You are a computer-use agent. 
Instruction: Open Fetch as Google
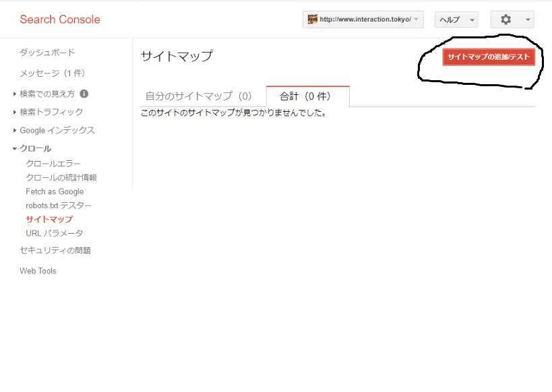(x=55, y=191)
